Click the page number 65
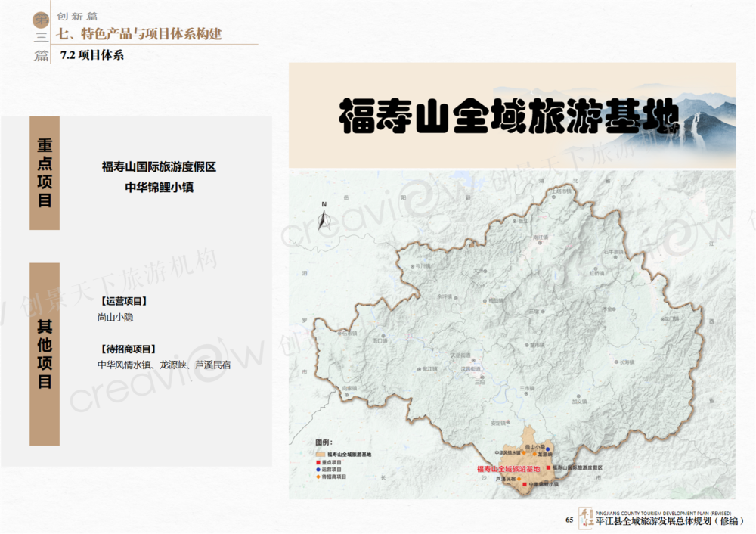The image size is (756, 534). [x=569, y=520]
